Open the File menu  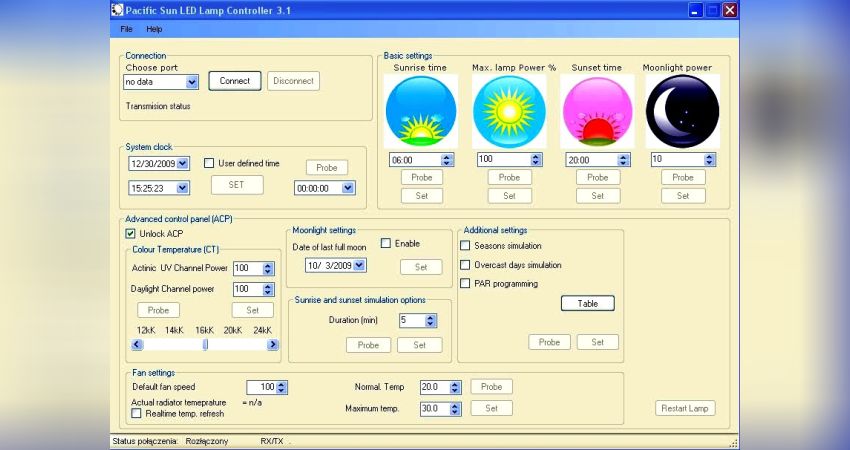(x=126, y=29)
